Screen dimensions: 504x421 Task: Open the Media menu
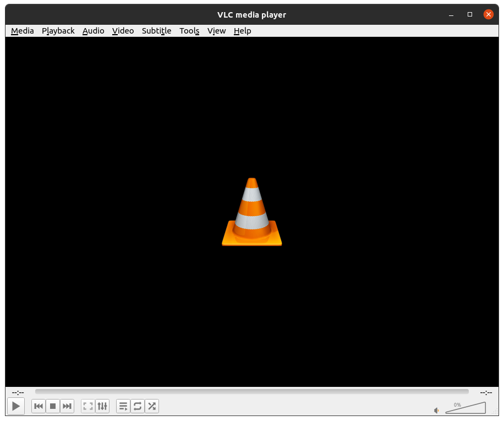coord(22,31)
